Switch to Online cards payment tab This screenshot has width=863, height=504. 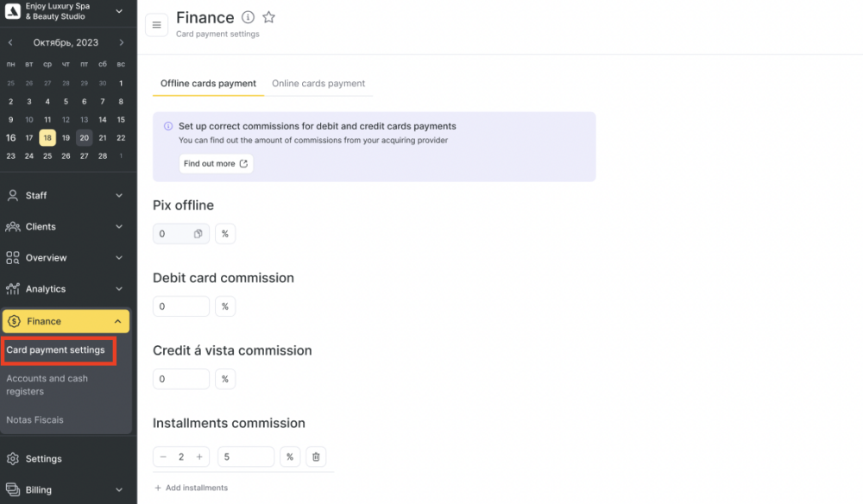point(318,84)
